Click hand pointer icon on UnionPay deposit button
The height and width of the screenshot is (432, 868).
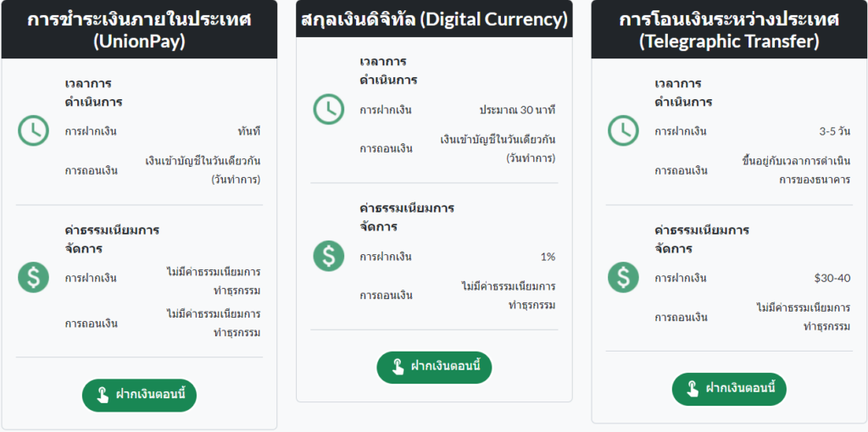pyautogui.click(x=103, y=396)
